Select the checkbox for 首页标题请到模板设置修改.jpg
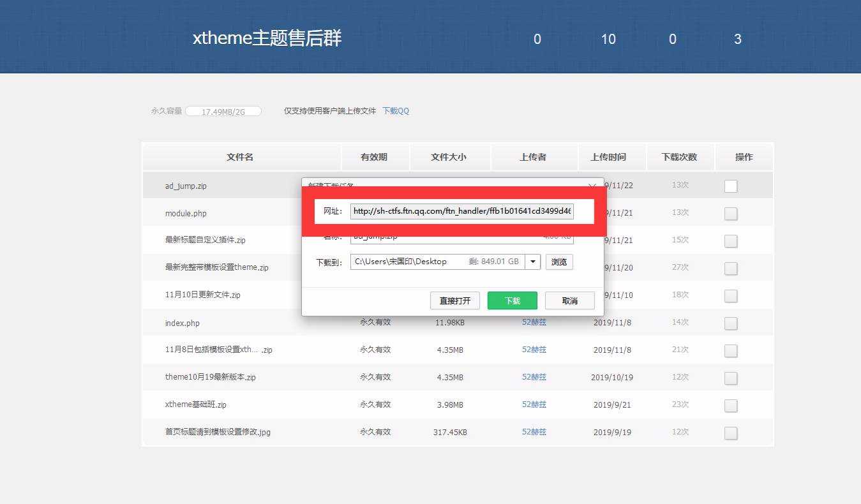Screen dimensions: 861x504 point(731,433)
